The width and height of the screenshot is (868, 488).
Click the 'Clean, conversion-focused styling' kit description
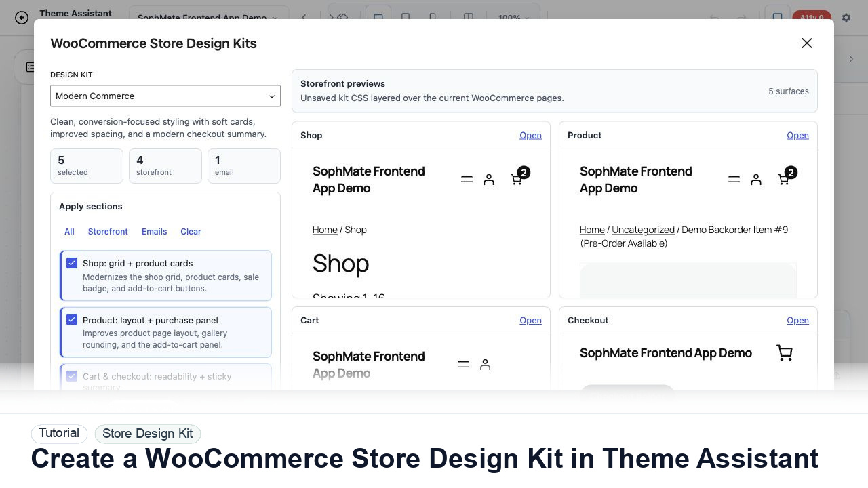tap(158, 128)
